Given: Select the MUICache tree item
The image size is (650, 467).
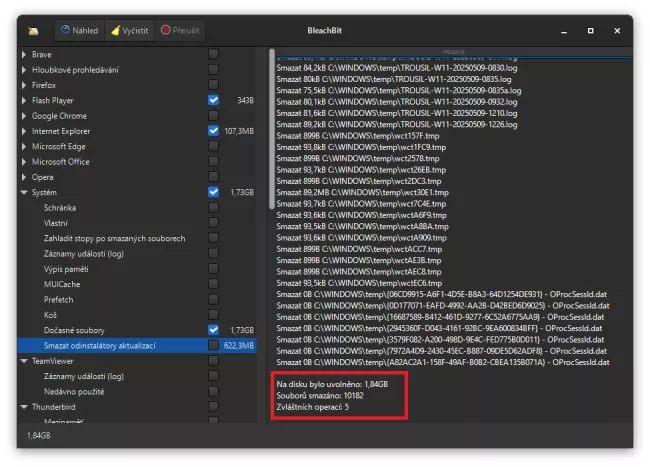Looking at the screenshot, I should click(61, 284).
